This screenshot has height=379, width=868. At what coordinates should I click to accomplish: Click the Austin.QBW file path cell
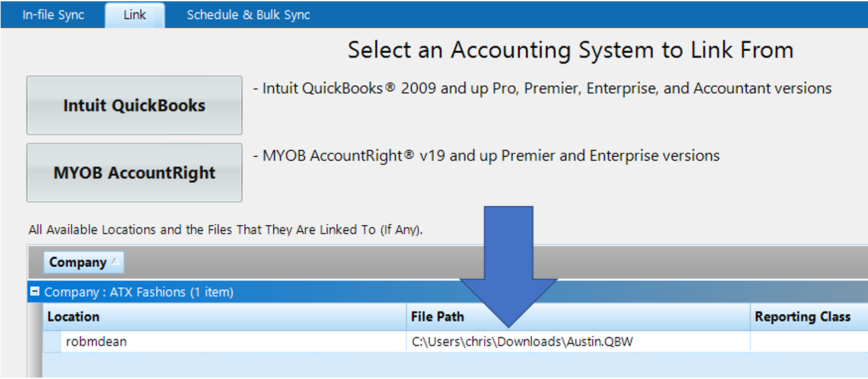coord(578,341)
